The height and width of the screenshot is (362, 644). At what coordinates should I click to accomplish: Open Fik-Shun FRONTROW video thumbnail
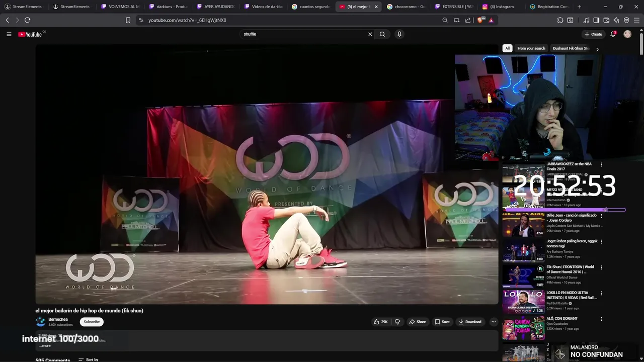(x=523, y=276)
